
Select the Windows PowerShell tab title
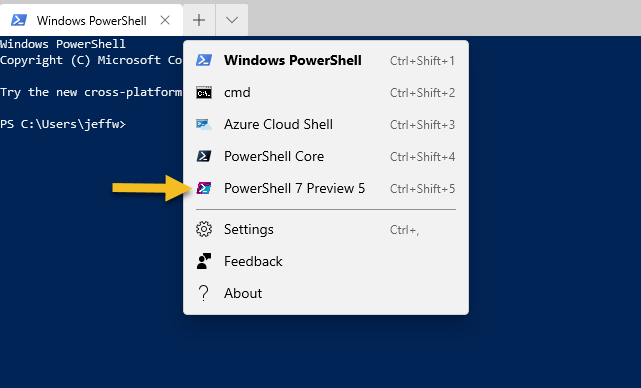point(92,21)
